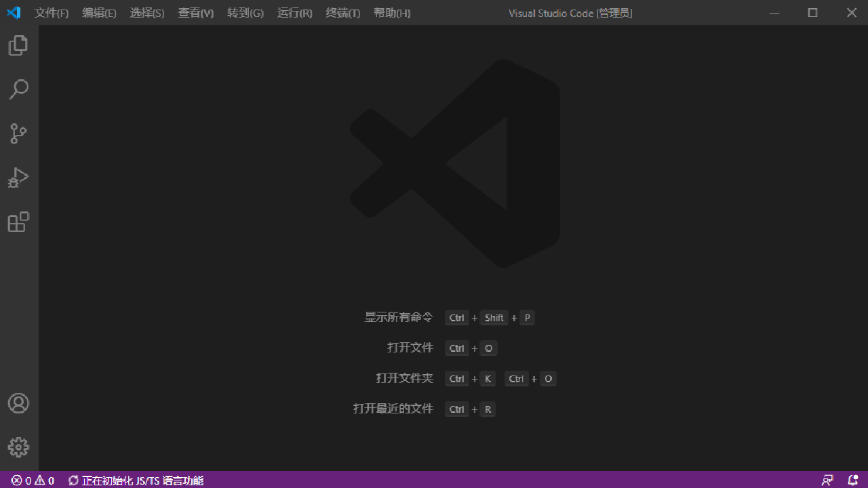Click the K key hint

click(x=488, y=379)
